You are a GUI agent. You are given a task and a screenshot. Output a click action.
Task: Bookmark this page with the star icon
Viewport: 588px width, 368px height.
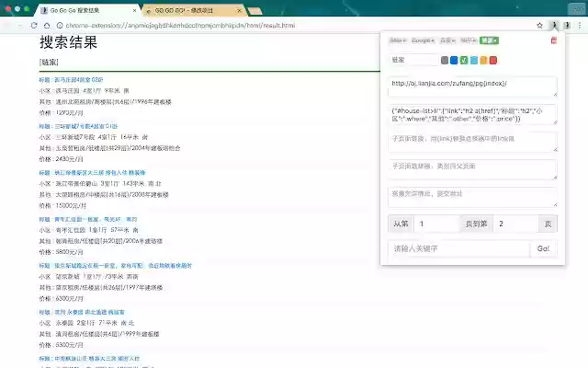pos(539,26)
